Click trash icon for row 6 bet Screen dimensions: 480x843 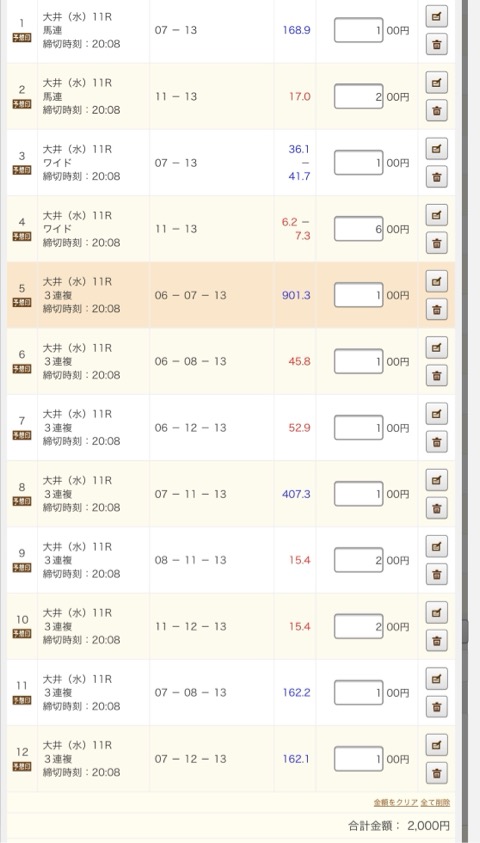point(436,375)
